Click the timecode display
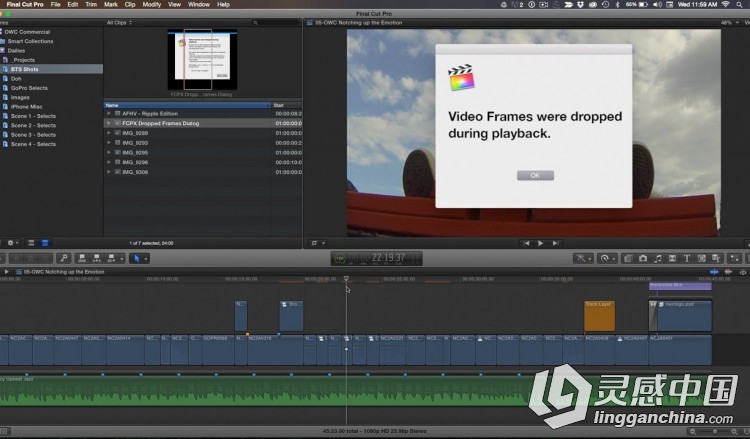The width and height of the screenshot is (750, 439). click(x=376, y=258)
